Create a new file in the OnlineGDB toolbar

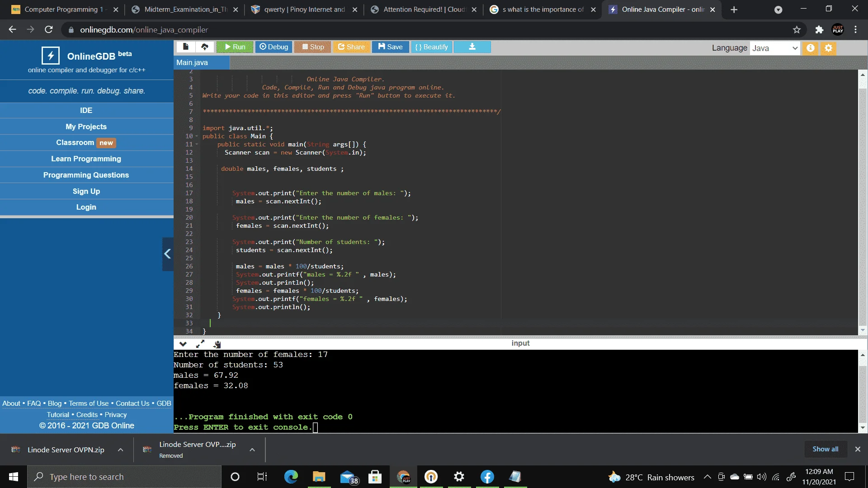tap(185, 47)
